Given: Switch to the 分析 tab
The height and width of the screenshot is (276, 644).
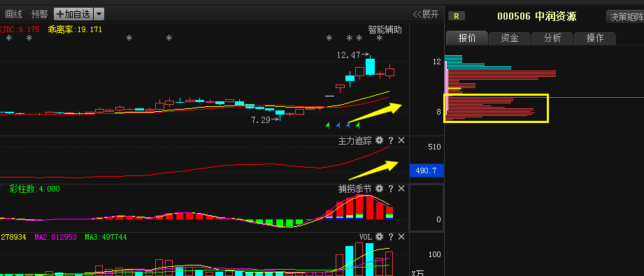Looking at the screenshot, I should 552,38.
